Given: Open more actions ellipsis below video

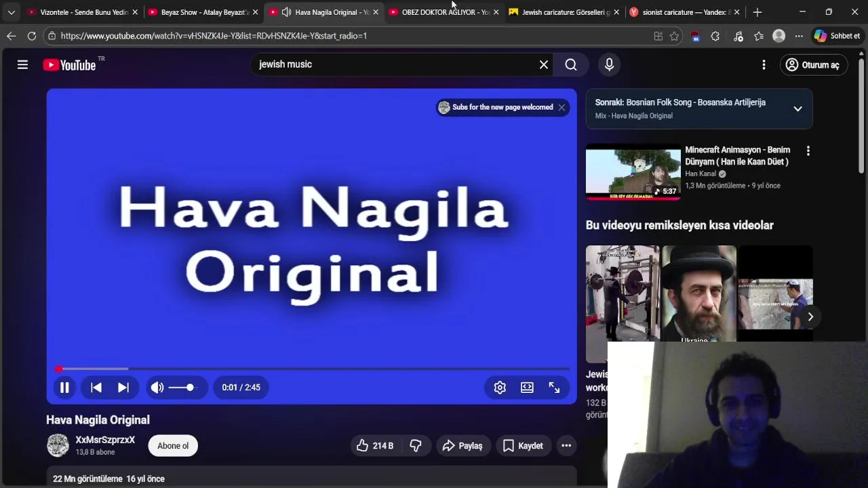Looking at the screenshot, I should (566, 445).
